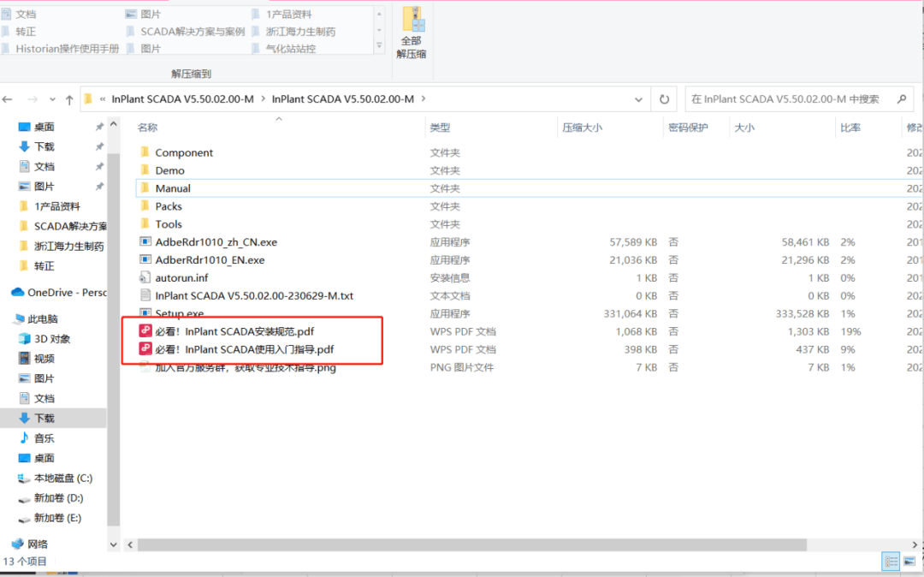Select the 加入官方服务群 png file
The height and width of the screenshot is (577, 924).
pyautogui.click(x=246, y=367)
